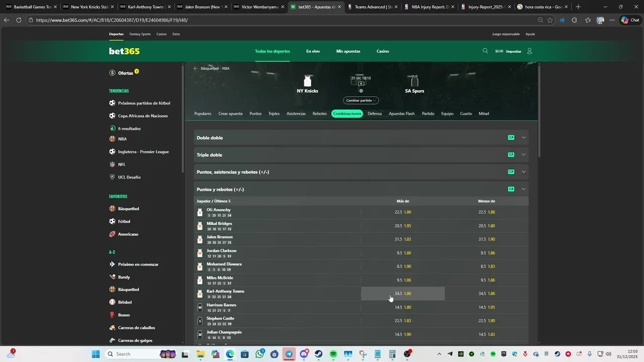Screen dimensions: 644x362
Task: Click browser refresh button
Action: 19,20
